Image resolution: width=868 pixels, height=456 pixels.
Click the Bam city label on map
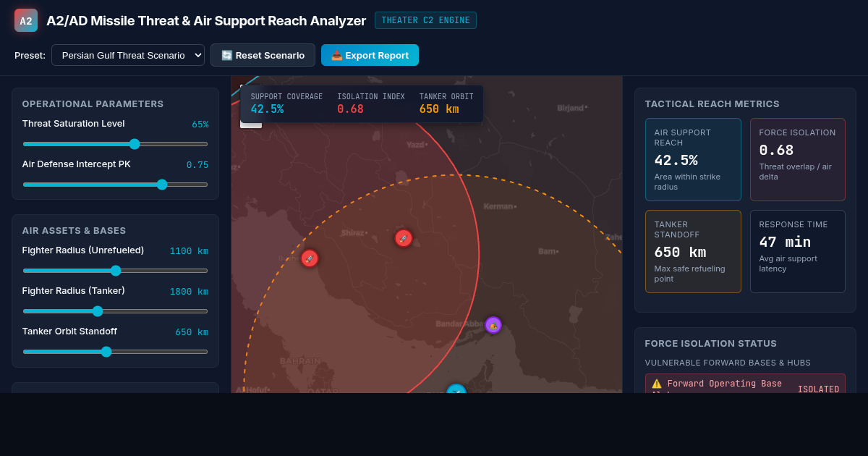click(x=548, y=251)
